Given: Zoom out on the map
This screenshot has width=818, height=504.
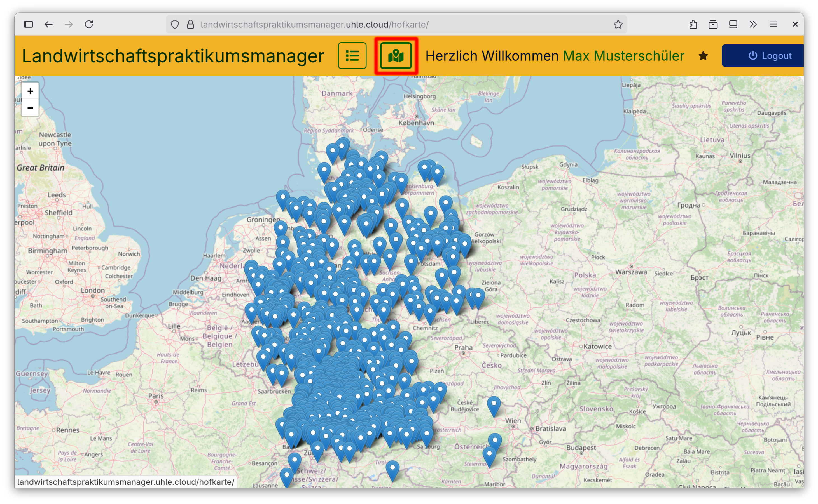Looking at the screenshot, I should pos(30,108).
